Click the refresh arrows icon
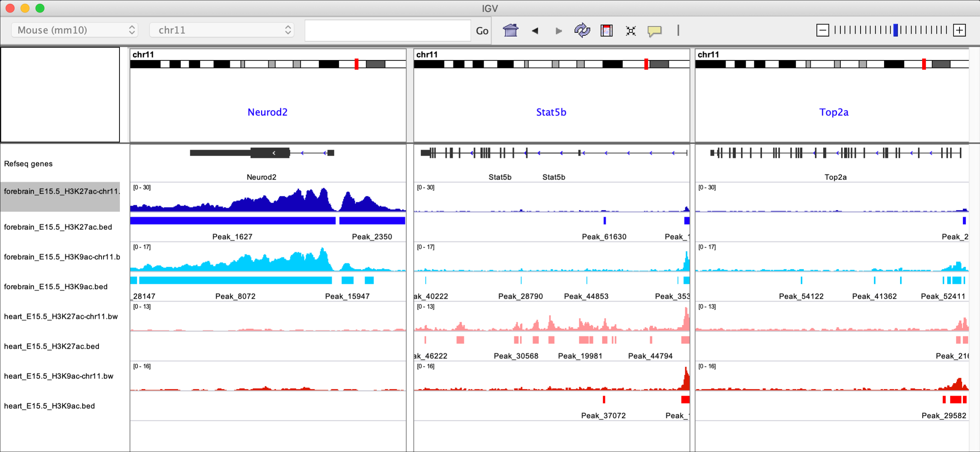Image resolution: width=980 pixels, height=452 pixels. click(x=582, y=30)
